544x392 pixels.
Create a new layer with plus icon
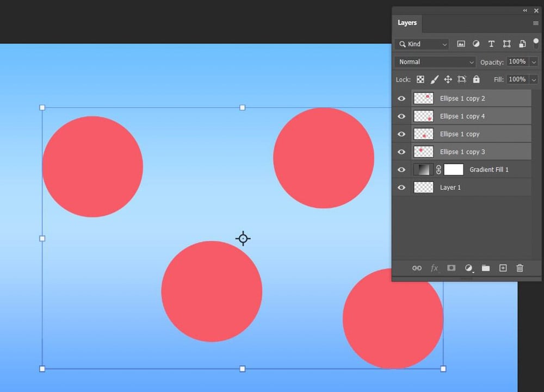click(503, 268)
